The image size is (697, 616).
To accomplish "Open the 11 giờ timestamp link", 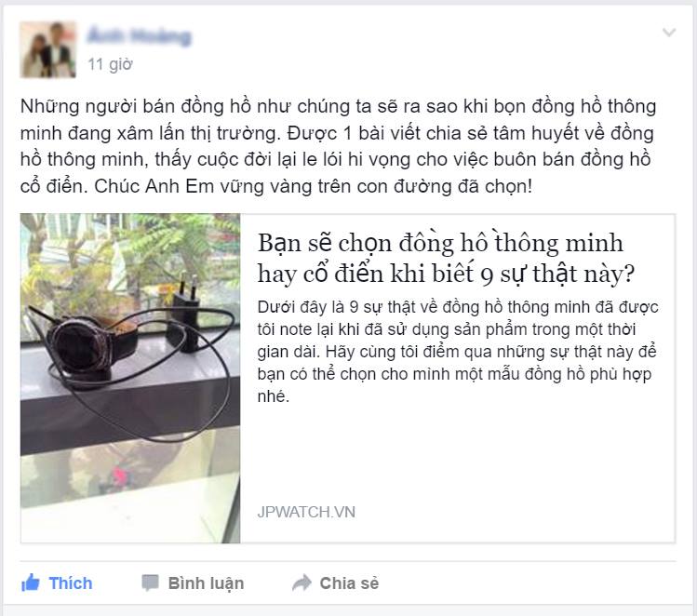I will click(x=110, y=64).
